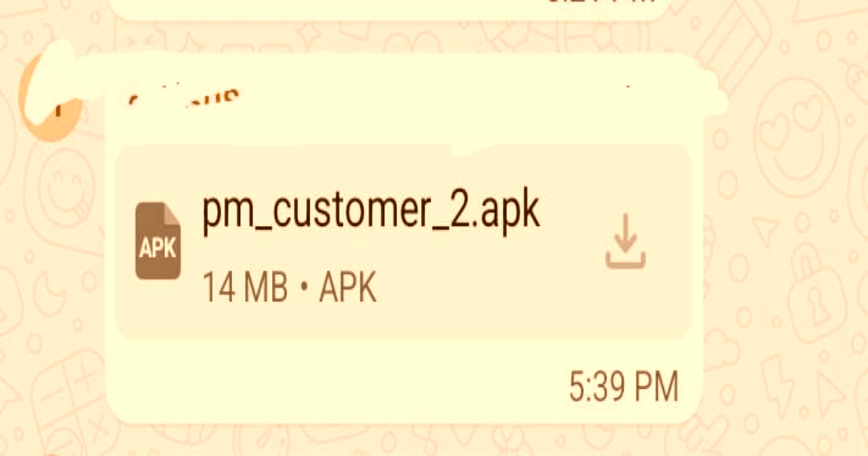Click the white APK text inside file icon
This screenshot has height=456, width=868.
158,249
